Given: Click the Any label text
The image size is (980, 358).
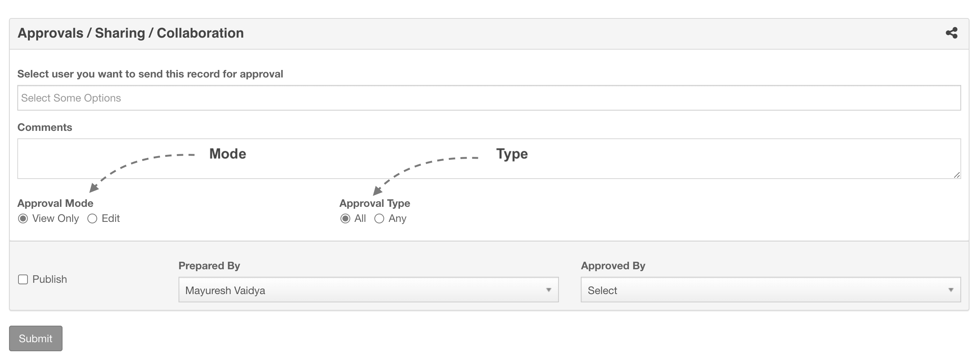Looking at the screenshot, I should click(x=397, y=218).
